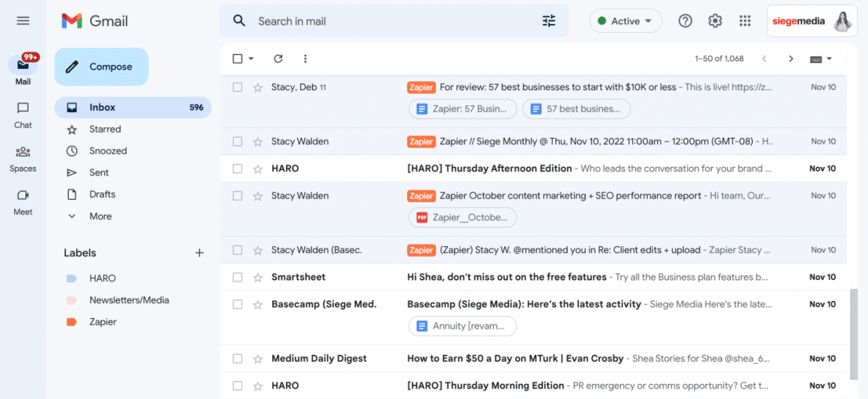Show search options filter icon
Viewport: 868px width, 399px height.
[x=549, y=21]
